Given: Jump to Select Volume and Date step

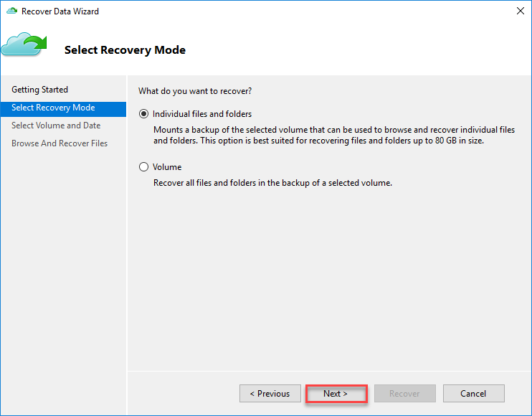Looking at the screenshot, I should tap(56, 126).
